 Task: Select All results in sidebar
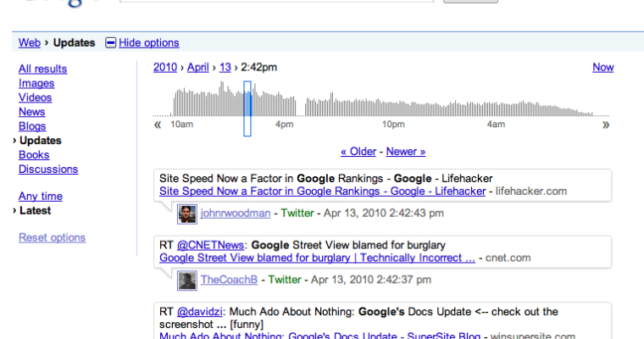point(42,69)
